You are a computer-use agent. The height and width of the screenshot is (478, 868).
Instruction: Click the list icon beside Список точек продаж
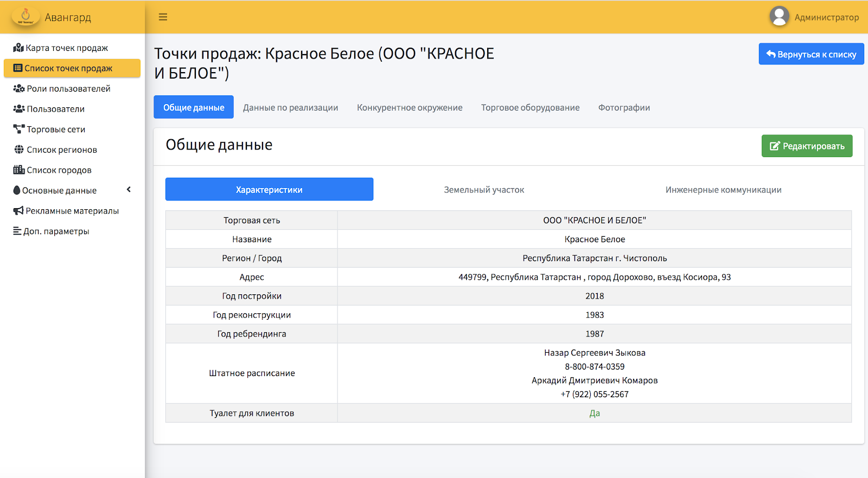point(18,68)
